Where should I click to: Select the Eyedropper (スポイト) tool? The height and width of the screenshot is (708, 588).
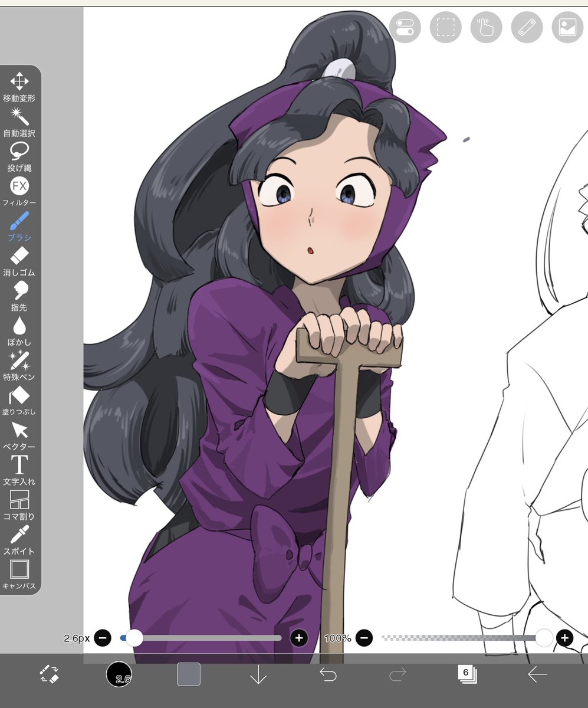click(19, 540)
